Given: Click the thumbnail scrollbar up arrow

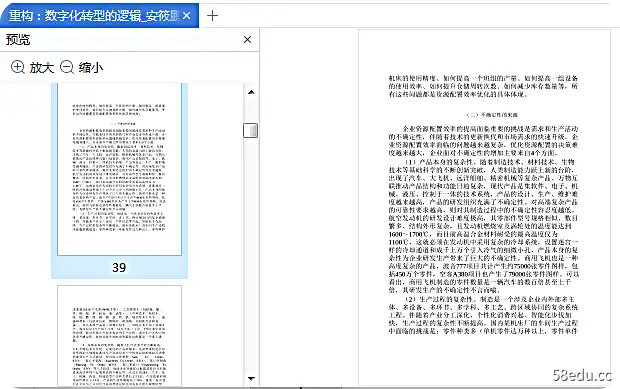Looking at the screenshot, I should click(251, 92).
